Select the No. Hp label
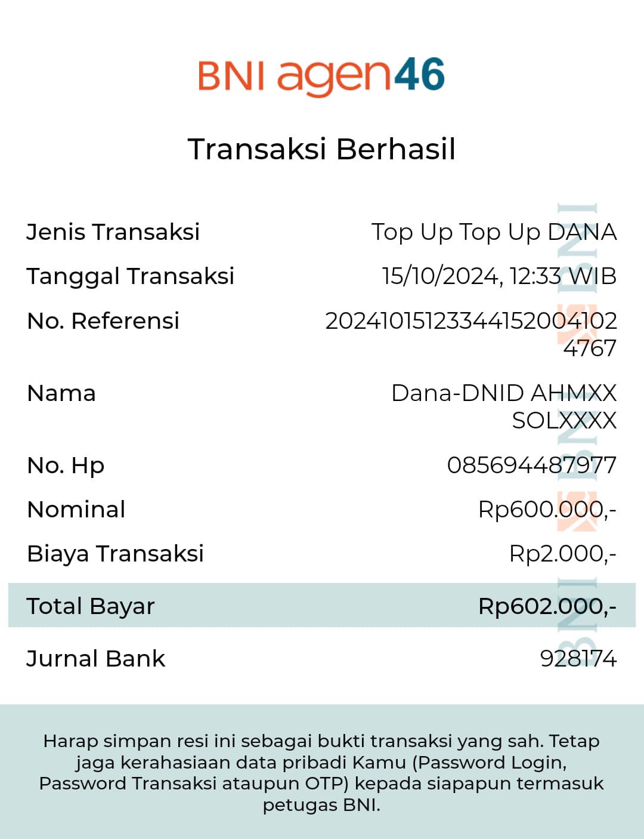The height and width of the screenshot is (839, 644). [x=66, y=465]
